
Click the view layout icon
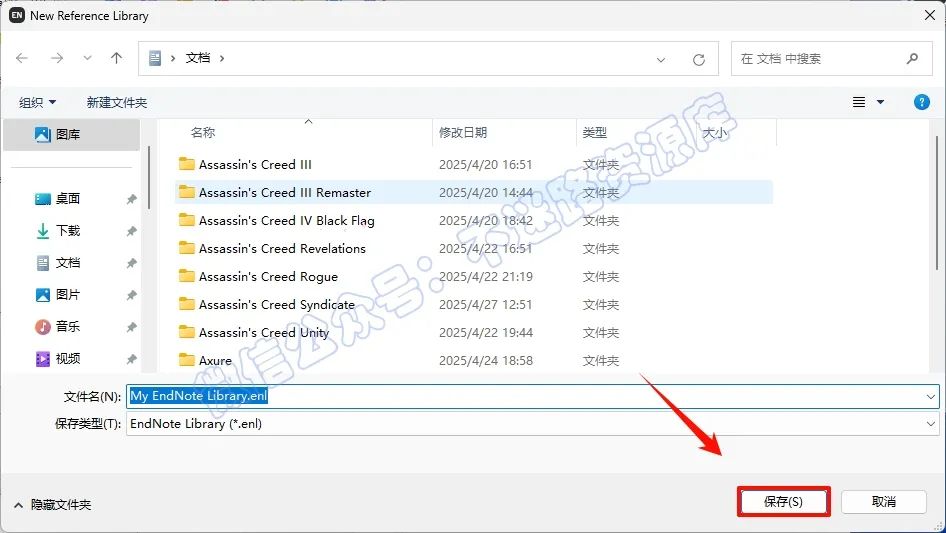(x=859, y=102)
